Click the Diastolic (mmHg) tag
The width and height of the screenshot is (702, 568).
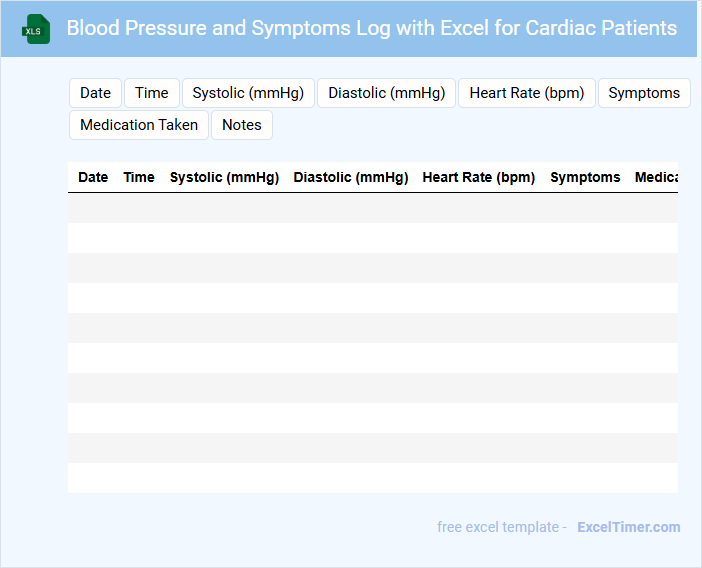coord(386,93)
